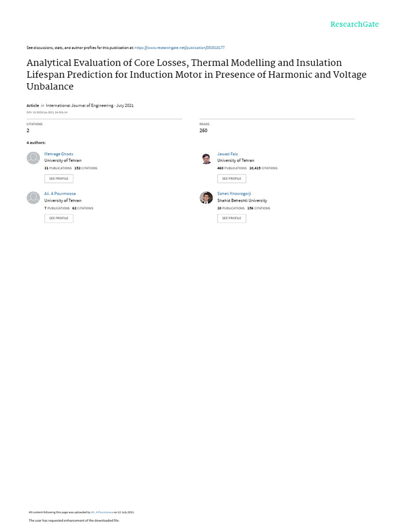Click Soheil Khosrogorji's profile photo
The width and height of the screenshot is (399, 532).
206,197
